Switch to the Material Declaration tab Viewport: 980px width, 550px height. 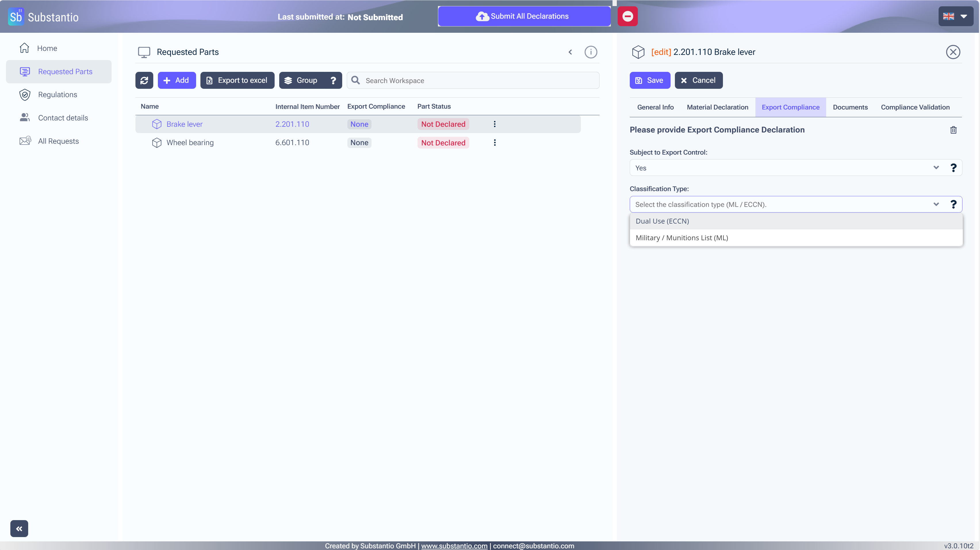pyautogui.click(x=717, y=107)
